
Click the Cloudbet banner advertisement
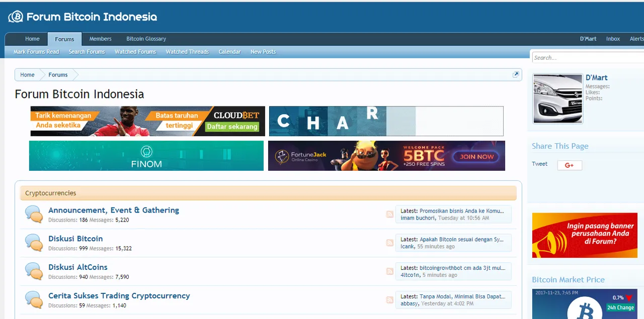point(148,121)
